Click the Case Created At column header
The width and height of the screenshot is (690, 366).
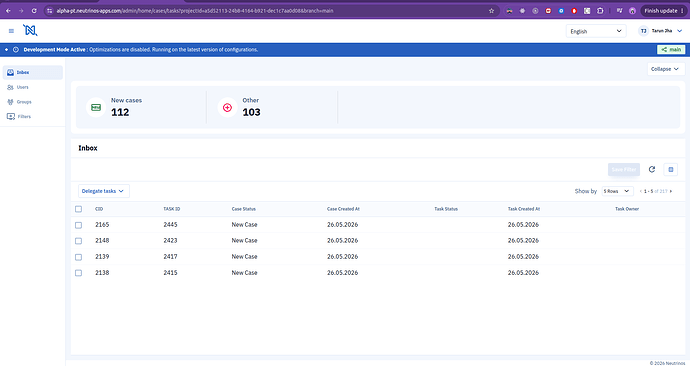tap(343, 209)
